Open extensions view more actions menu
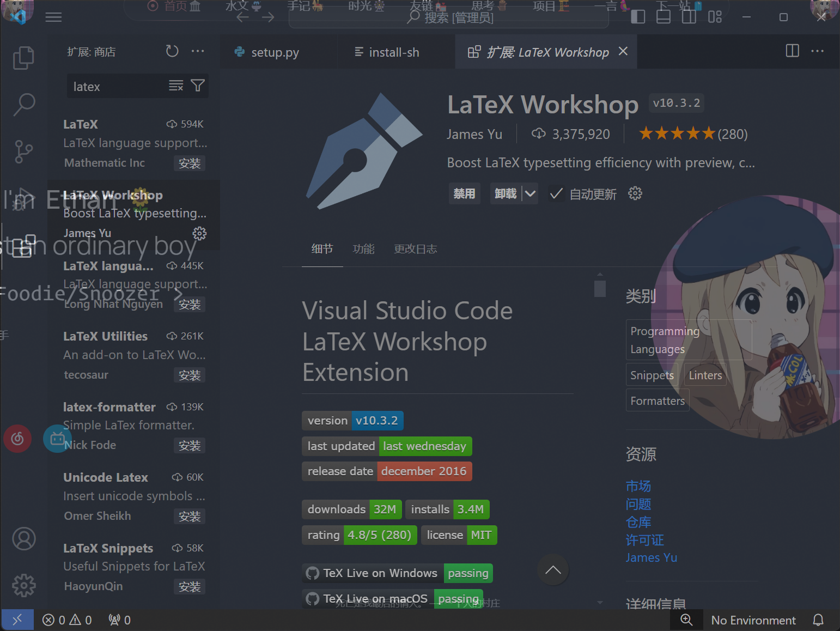The image size is (840, 631). [198, 51]
